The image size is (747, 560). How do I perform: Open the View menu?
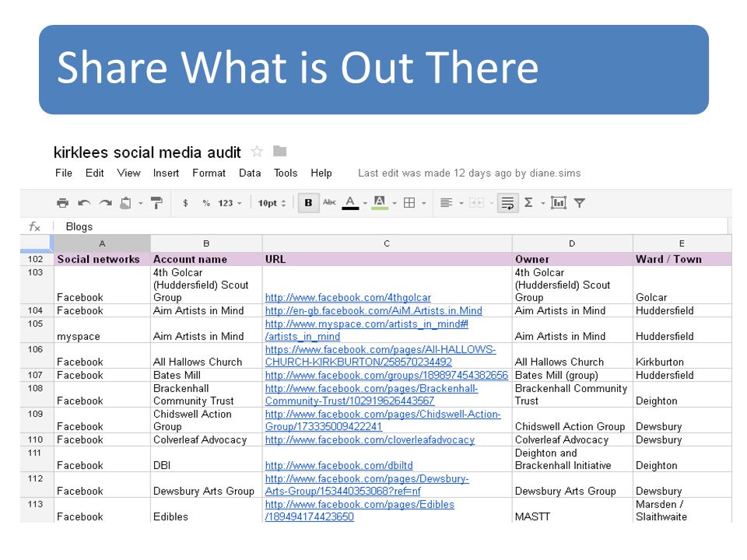(128, 173)
